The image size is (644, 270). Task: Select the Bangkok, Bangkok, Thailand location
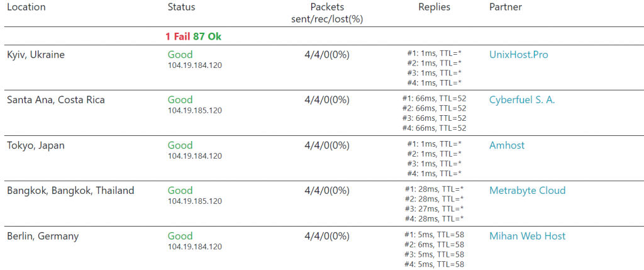tap(70, 191)
